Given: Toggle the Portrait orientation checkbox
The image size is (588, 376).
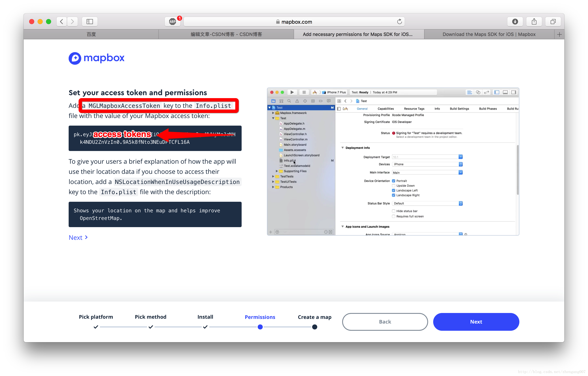Looking at the screenshot, I should point(393,181).
